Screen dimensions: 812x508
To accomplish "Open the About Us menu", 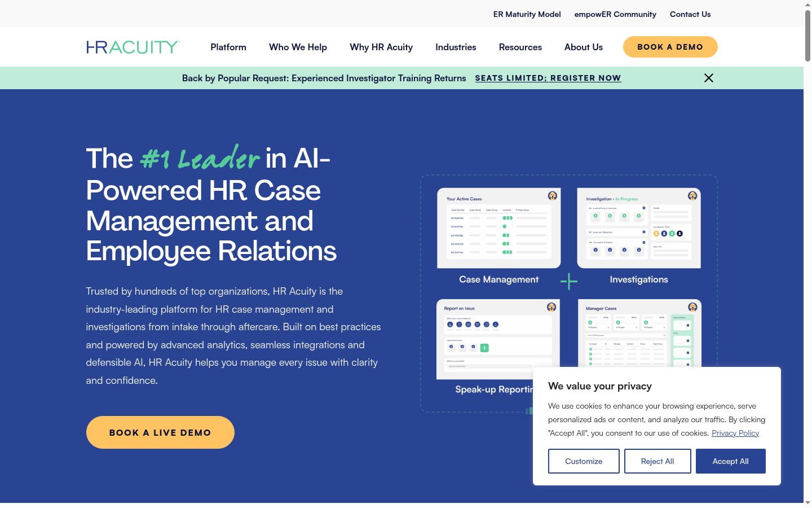I will point(584,47).
